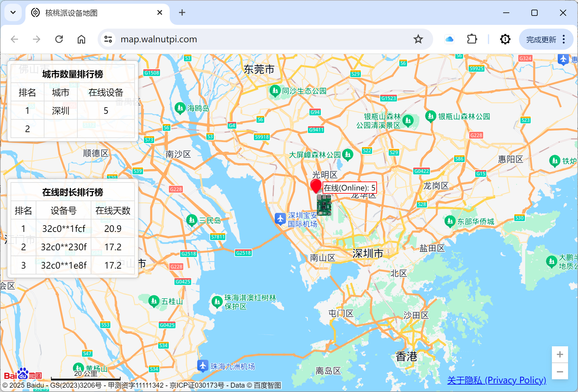This screenshot has height=392, width=578.
Task: Click the 南山区 district label
Action: tap(323, 257)
